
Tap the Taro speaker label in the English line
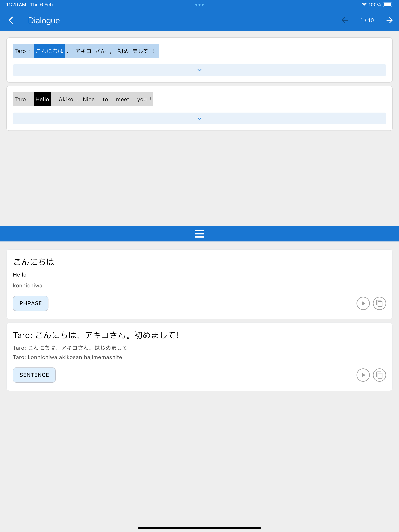[20, 99]
